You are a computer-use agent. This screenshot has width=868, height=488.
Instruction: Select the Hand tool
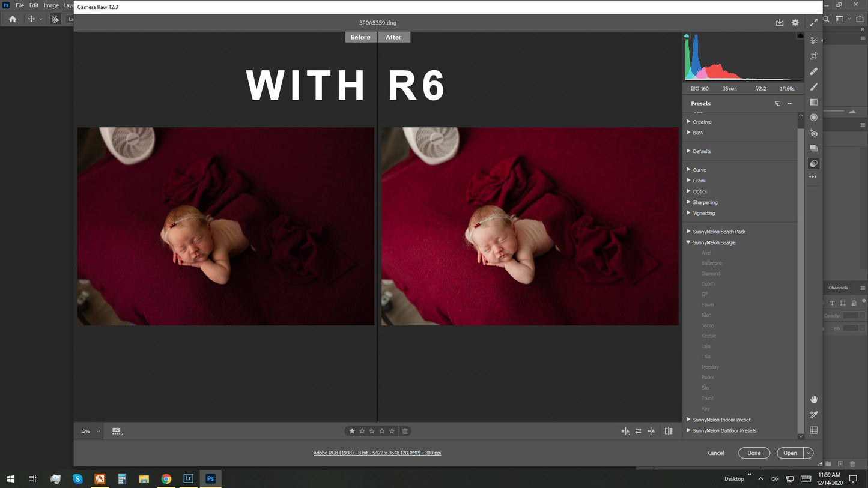(814, 400)
